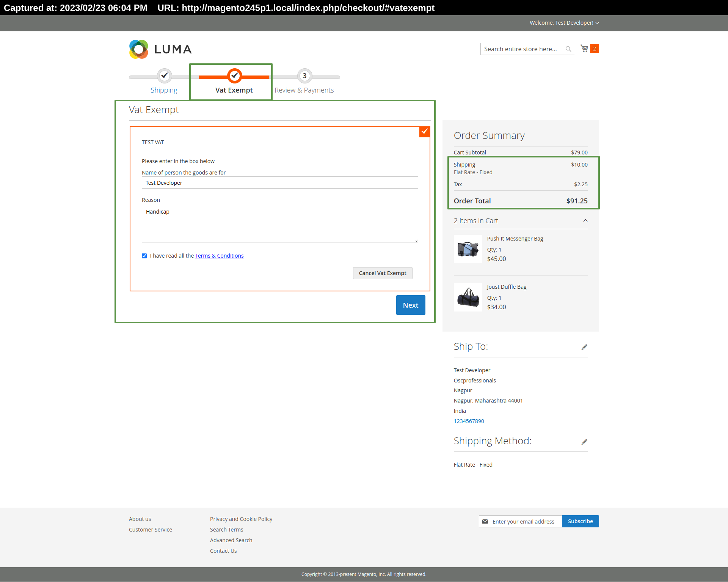
Task: Edit Shipping Method pencil icon
Action: 584,442
